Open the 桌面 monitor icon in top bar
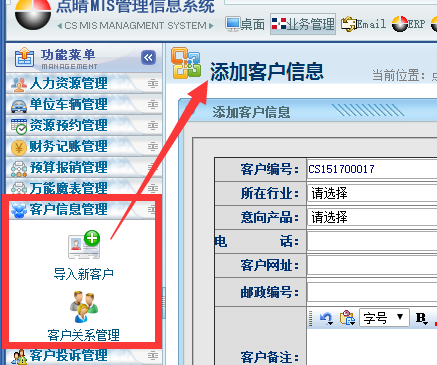The width and height of the screenshot is (437, 365). [233, 24]
